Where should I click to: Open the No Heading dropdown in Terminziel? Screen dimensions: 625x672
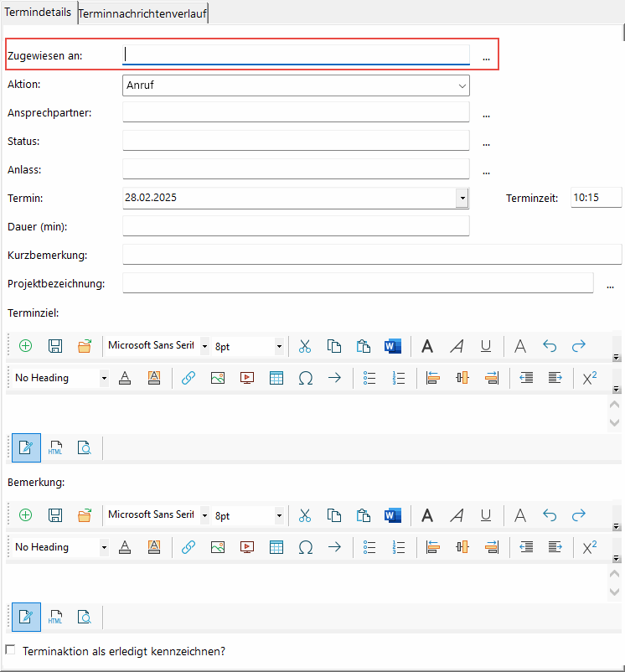(x=104, y=379)
